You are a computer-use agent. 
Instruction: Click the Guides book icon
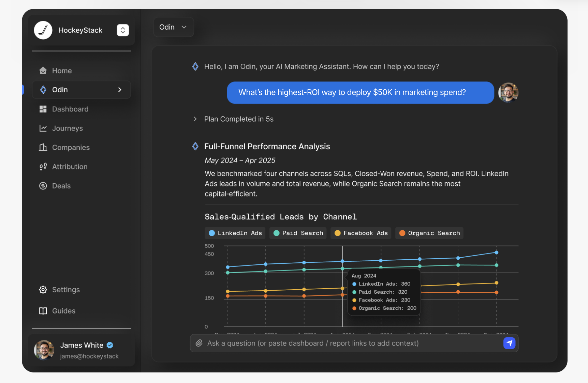coord(43,311)
